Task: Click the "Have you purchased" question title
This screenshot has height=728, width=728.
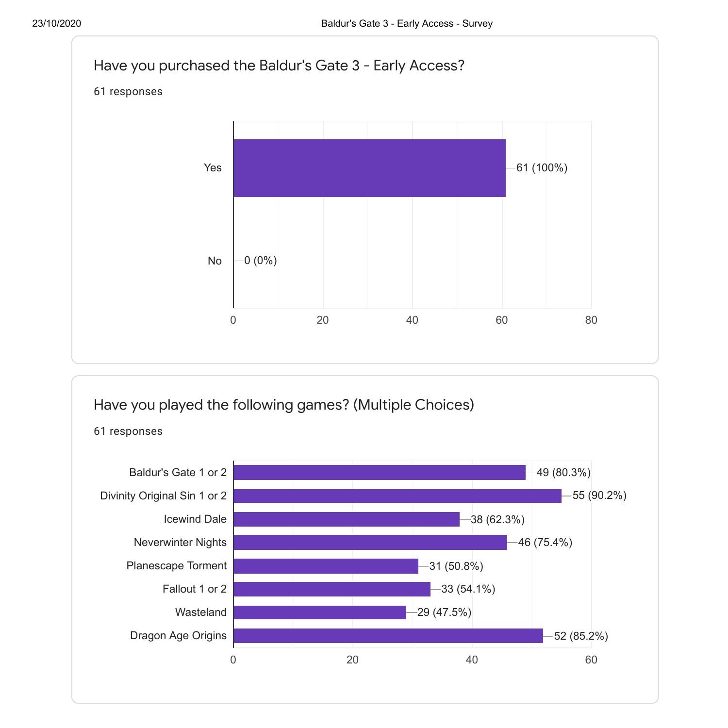Action: 279,66
